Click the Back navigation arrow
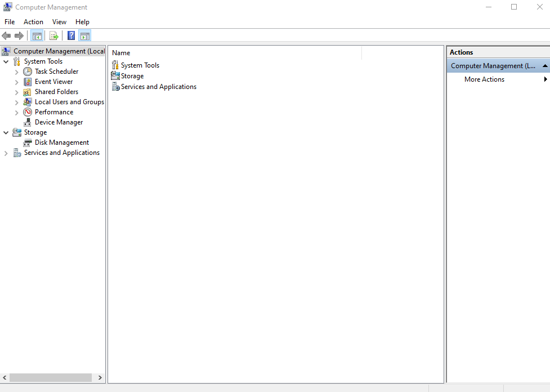 (x=6, y=35)
